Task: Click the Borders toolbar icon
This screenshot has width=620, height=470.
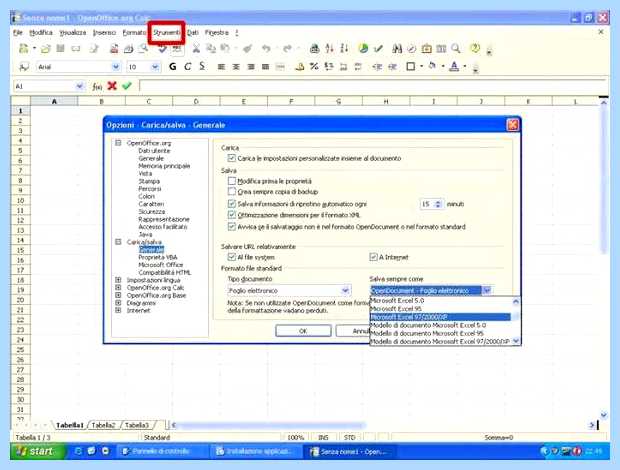Action: point(411,67)
